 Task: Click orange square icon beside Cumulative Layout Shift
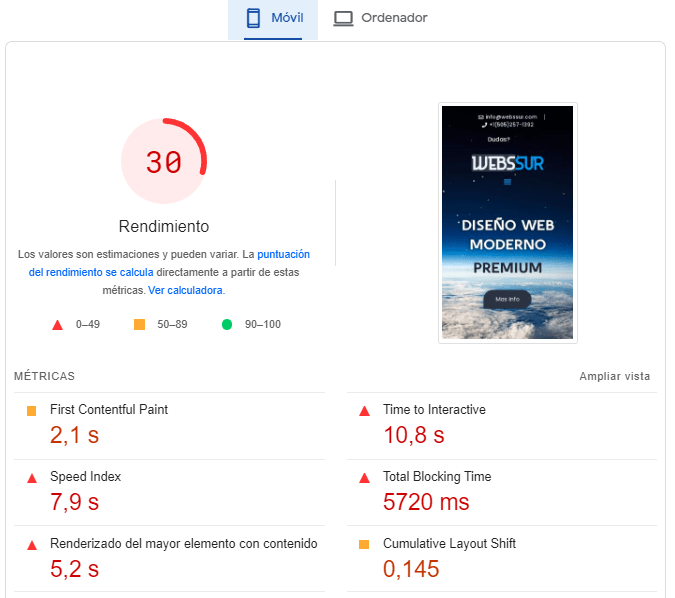tap(364, 544)
